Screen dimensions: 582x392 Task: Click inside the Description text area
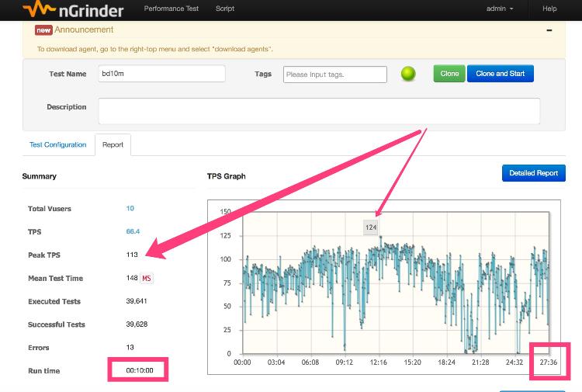(318, 111)
